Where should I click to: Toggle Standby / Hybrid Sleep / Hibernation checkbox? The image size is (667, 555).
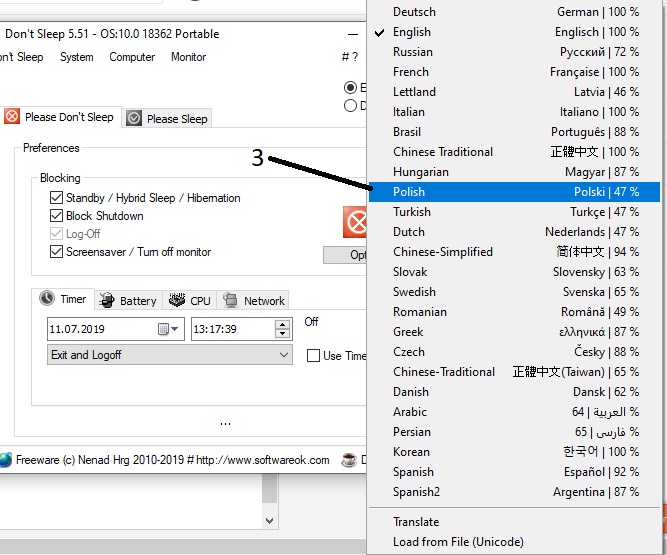pos(56,197)
